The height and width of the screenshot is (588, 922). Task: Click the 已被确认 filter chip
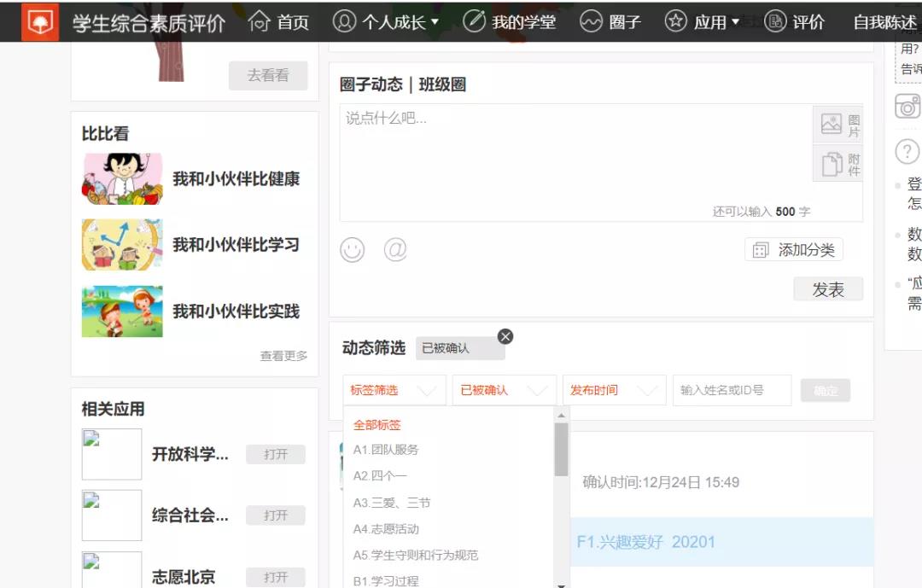tap(460, 348)
